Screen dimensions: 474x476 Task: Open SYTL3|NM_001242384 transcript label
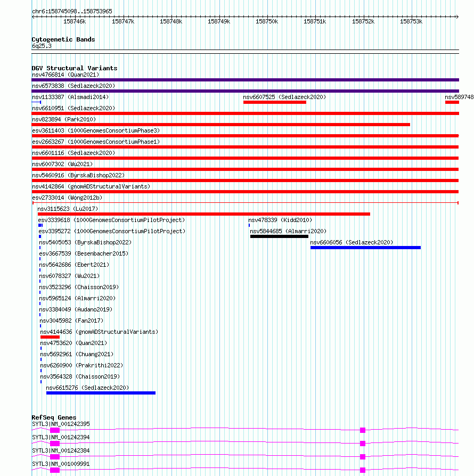coord(61,451)
